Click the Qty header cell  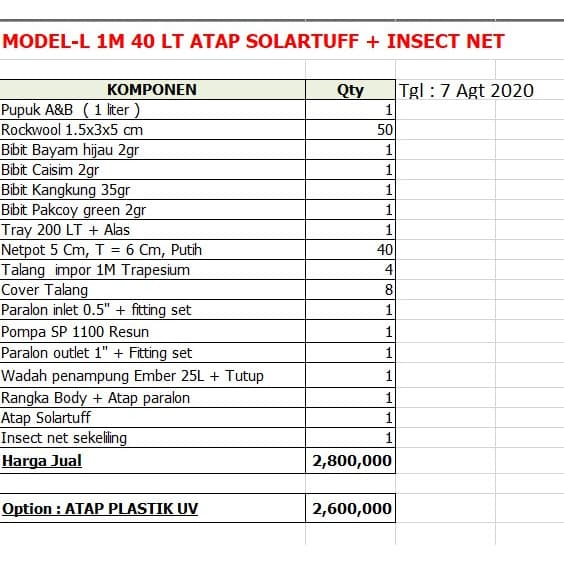pos(350,90)
